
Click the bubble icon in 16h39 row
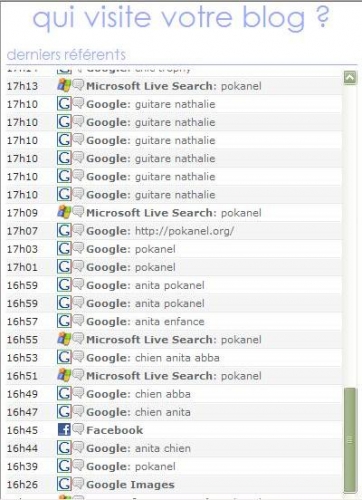coord(78,465)
